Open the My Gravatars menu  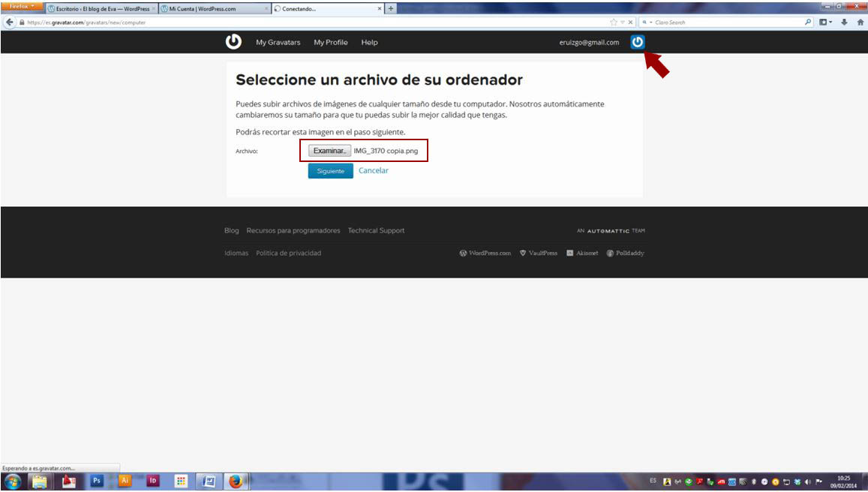click(x=278, y=43)
